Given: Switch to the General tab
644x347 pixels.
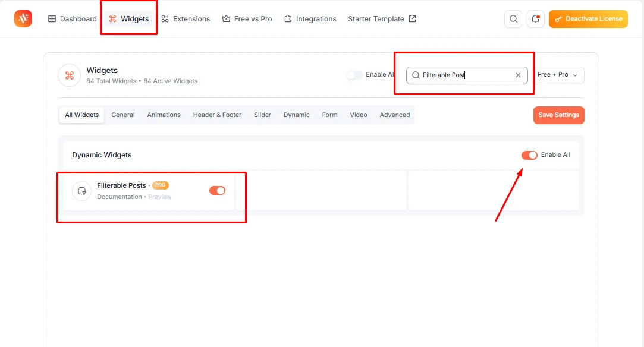Looking at the screenshot, I should [x=123, y=115].
